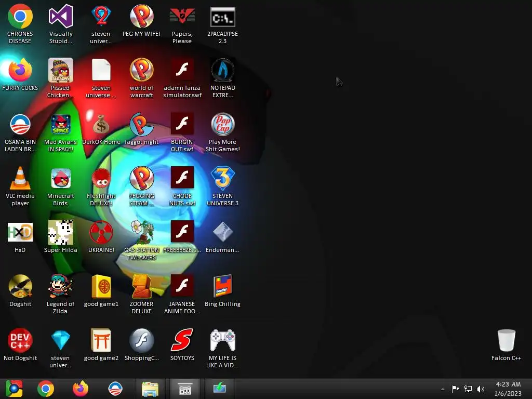Click the store awning taskbar icon
The width and height of the screenshot is (532, 399).
point(185,389)
